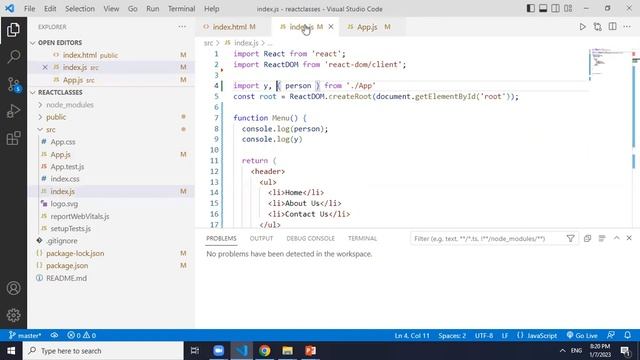Click Ln 4, Col 11 go to line
Screen dimensions: 640x360
coord(411,336)
